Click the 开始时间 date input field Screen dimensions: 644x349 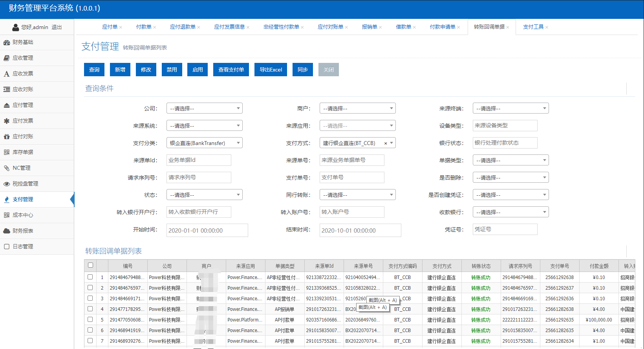pyautogui.click(x=207, y=231)
